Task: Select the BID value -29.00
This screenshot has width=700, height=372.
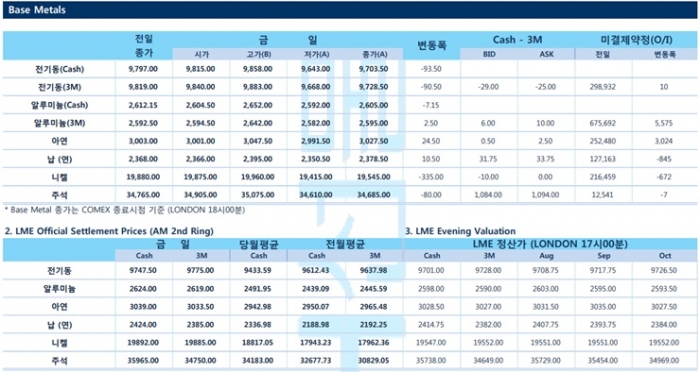Action: (x=488, y=87)
